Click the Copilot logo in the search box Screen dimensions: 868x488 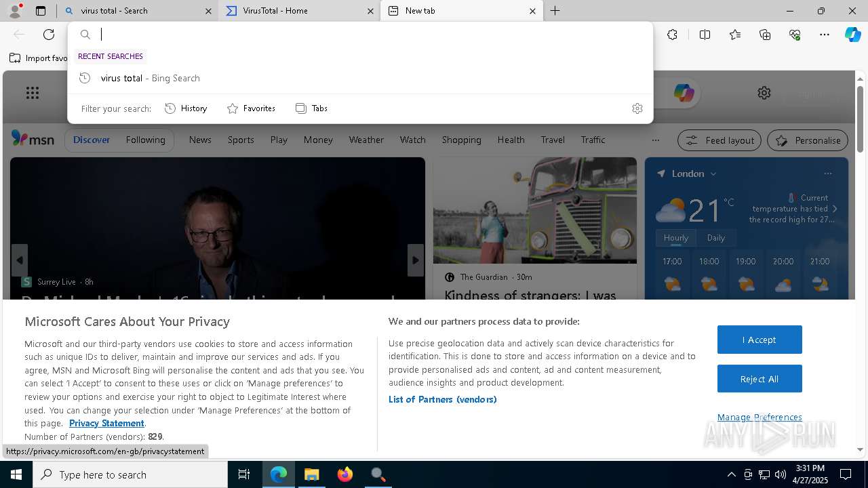point(684,93)
